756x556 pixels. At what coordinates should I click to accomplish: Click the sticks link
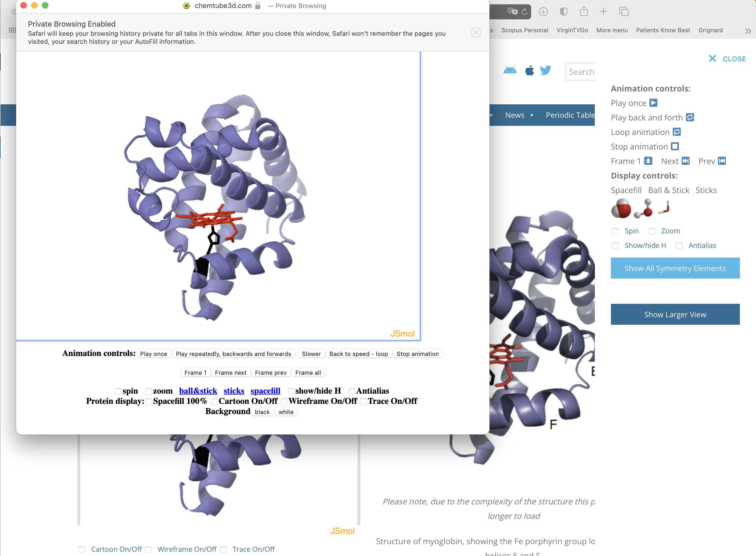coord(234,391)
